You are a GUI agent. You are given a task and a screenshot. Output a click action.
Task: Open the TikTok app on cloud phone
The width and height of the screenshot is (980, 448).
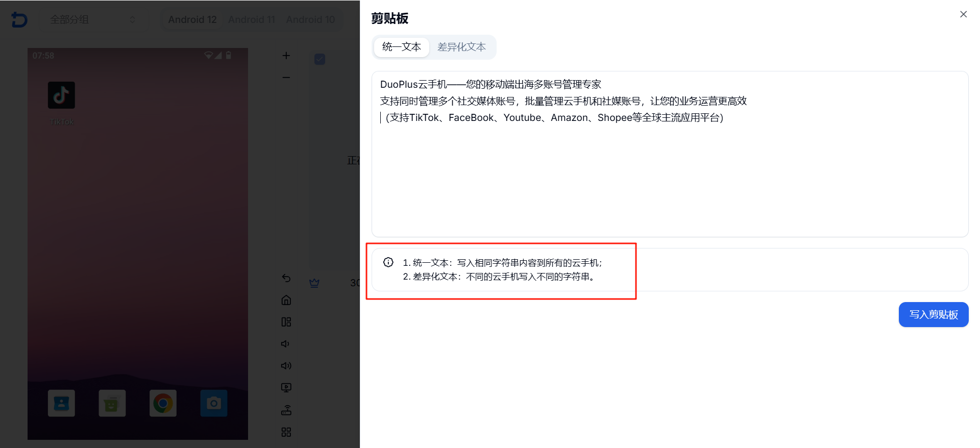pos(61,95)
